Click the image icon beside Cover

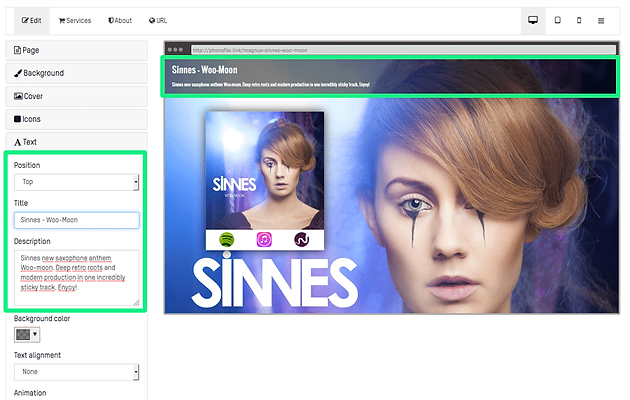tap(18, 96)
